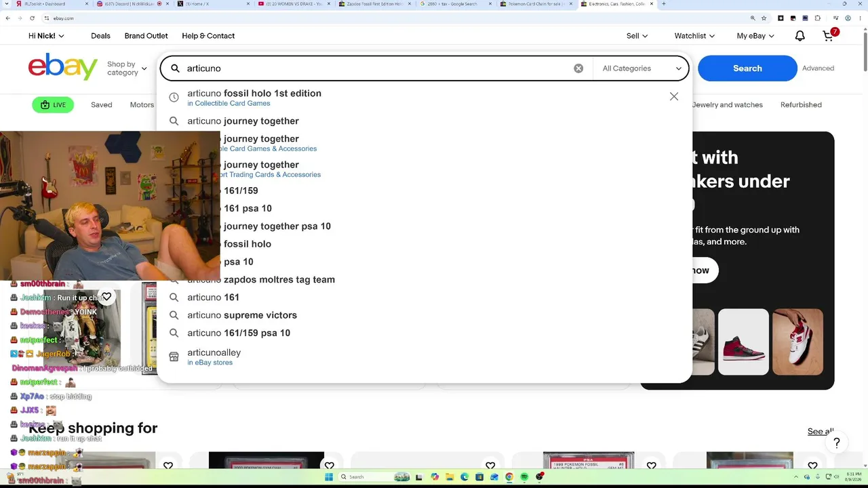Click the blue Search button
868x488 pixels.
point(747,68)
